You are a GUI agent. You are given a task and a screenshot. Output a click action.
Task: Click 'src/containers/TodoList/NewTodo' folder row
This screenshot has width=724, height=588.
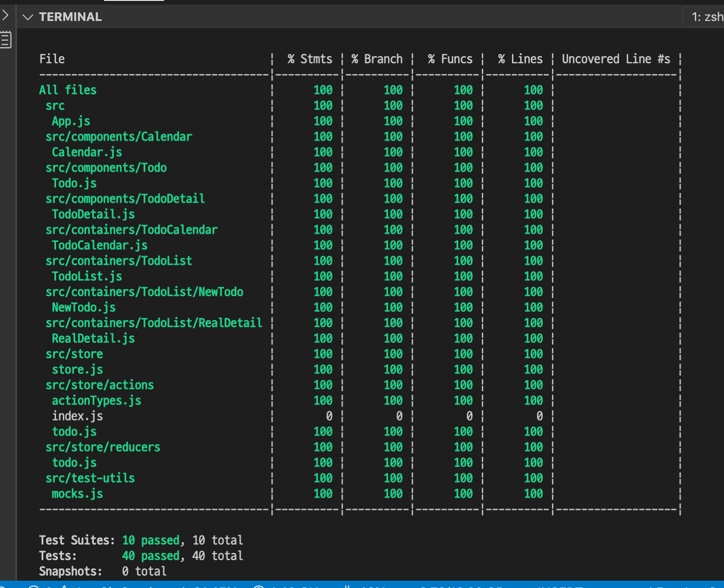[x=145, y=292]
